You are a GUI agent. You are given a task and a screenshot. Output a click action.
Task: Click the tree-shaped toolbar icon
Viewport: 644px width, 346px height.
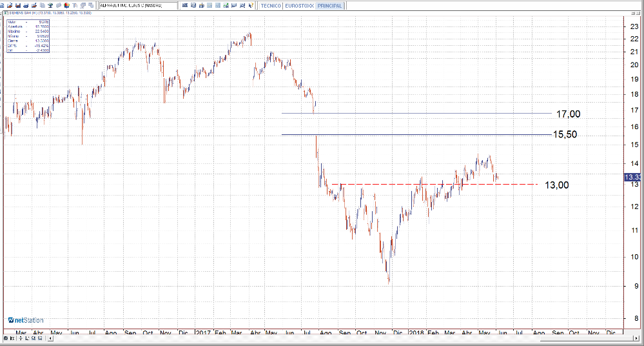pyautogui.click(x=50, y=5)
